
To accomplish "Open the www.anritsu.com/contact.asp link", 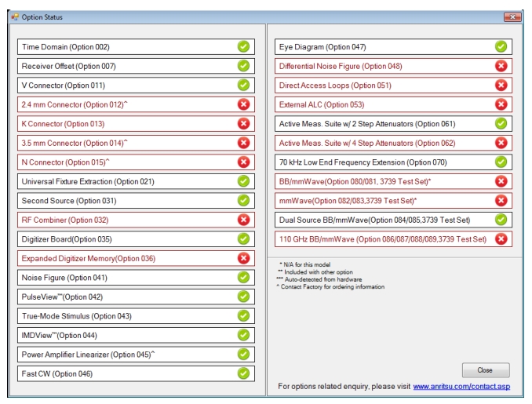I will click(461, 387).
